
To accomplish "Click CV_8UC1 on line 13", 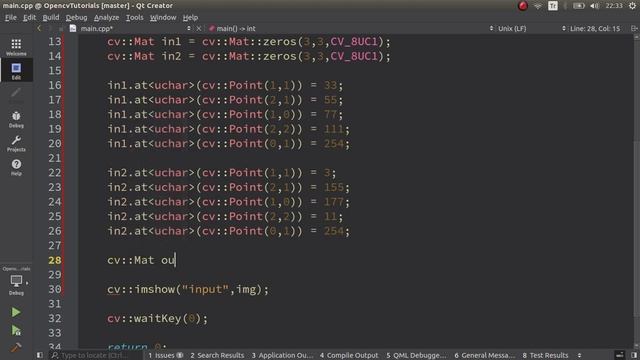I will (x=354, y=42).
